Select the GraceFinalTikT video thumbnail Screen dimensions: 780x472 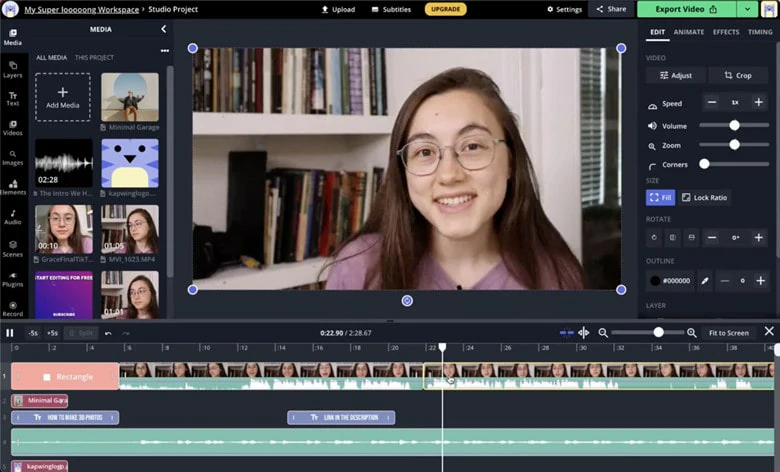click(x=64, y=229)
